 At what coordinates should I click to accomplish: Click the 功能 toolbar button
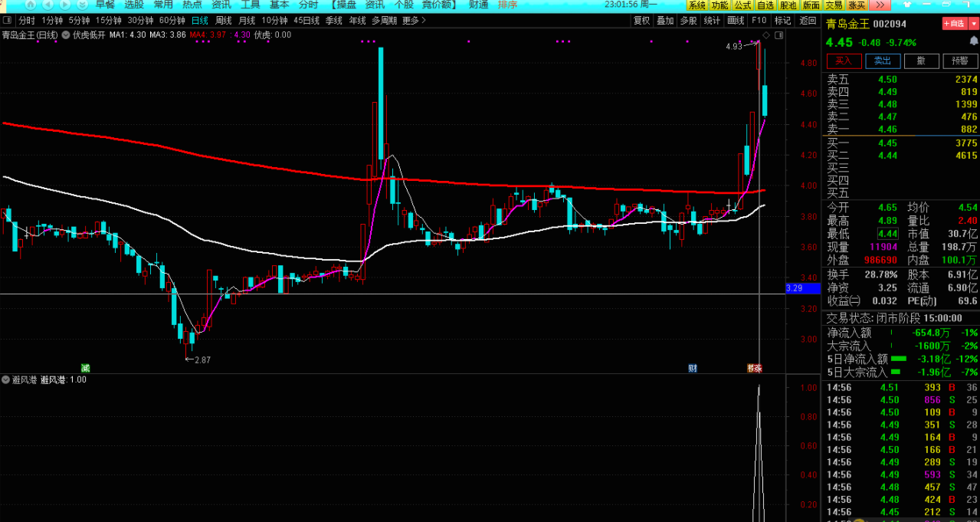720,5
